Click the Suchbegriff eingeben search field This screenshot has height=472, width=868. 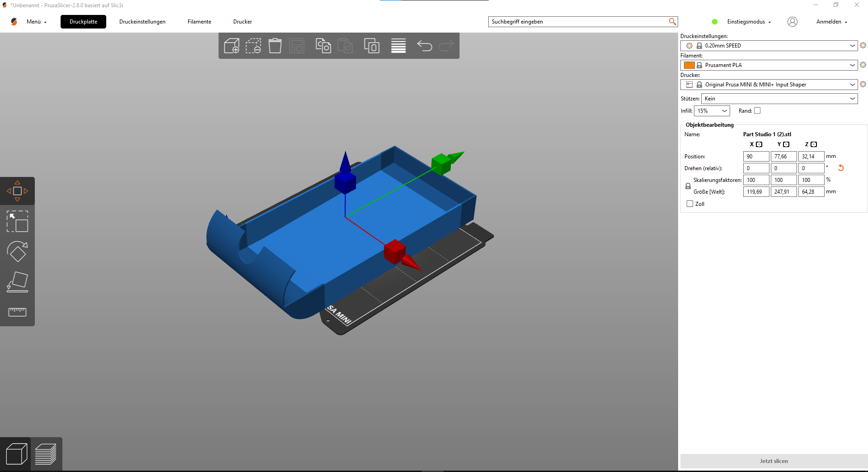click(x=579, y=21)
